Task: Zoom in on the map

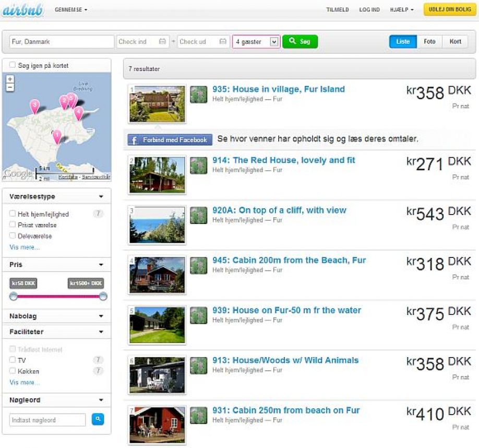Action: point(10,79)
